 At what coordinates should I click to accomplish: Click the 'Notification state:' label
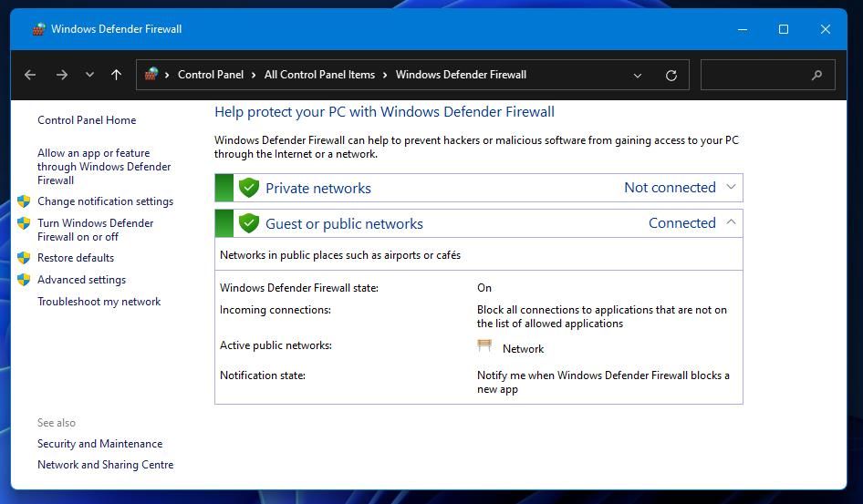[x=263, y=375]
